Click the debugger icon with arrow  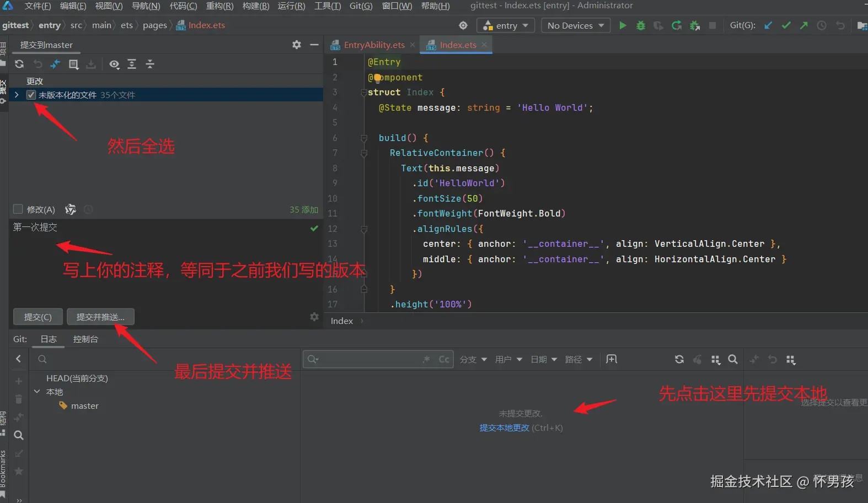coord(695,25)
